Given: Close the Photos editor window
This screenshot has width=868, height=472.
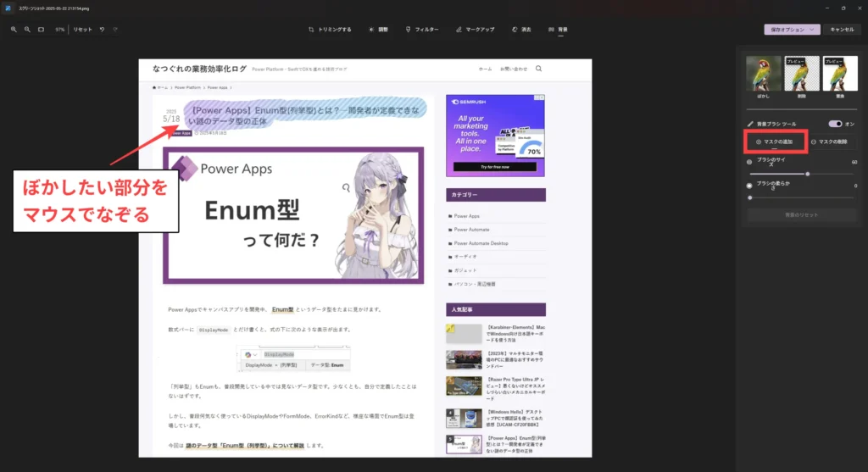Looking at the screenshot, I should (x=860, y=8).
